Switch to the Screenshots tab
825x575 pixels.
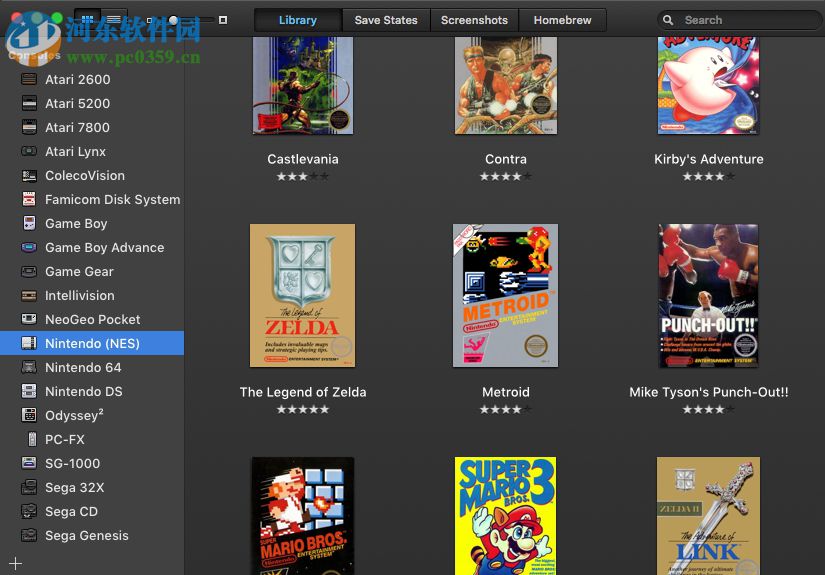click(474, 20)
